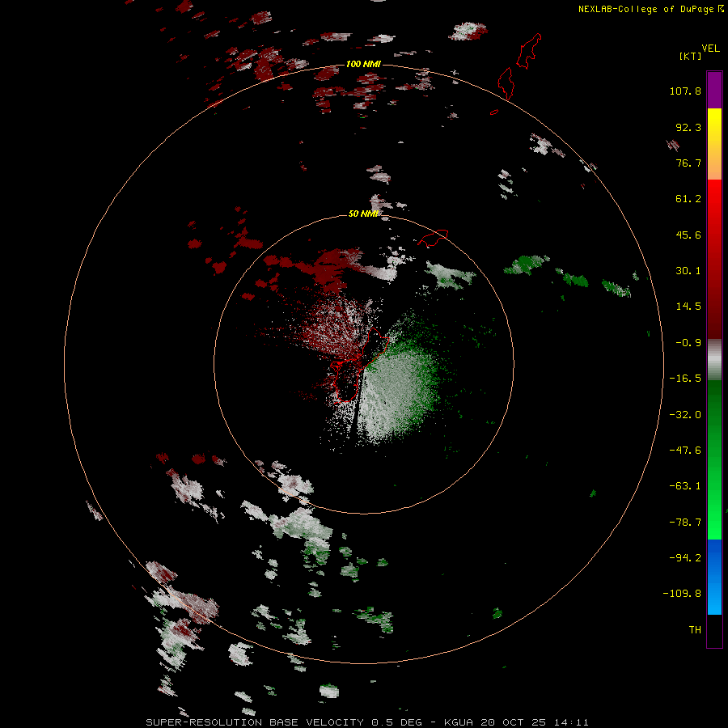
Task: Click the 76.7 velocity scale value
Action: point(688,163)
